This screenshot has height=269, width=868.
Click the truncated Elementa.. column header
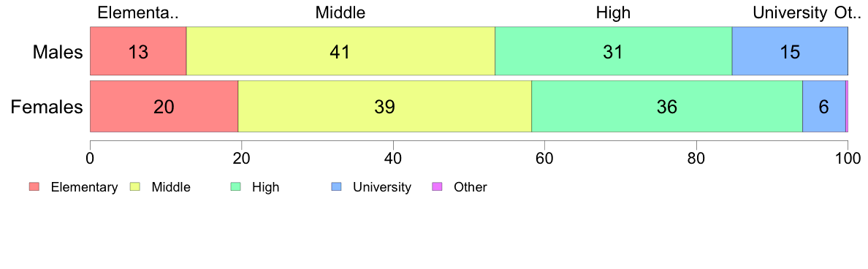[138, 12]
